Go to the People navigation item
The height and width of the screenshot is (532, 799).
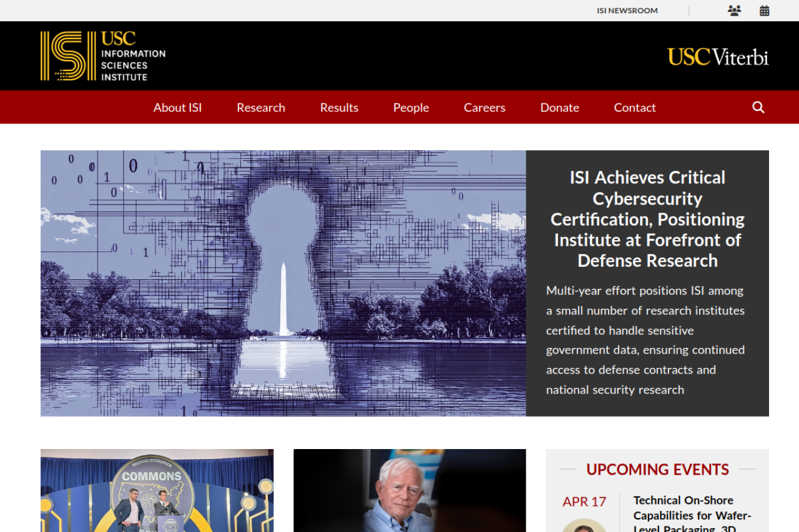click(x=411, y=107)
